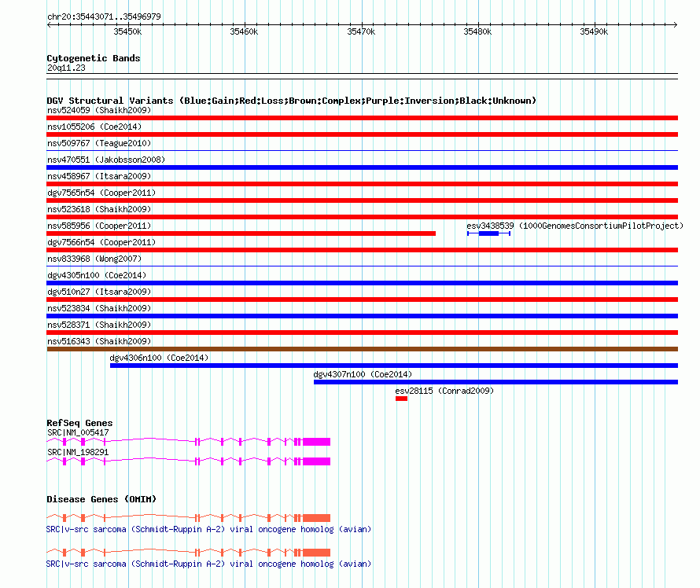The height and width of the screenshot is (588, 700).
Task: Click the dgv4305n100 (Coe2014) label
Action: click(97, 275)
